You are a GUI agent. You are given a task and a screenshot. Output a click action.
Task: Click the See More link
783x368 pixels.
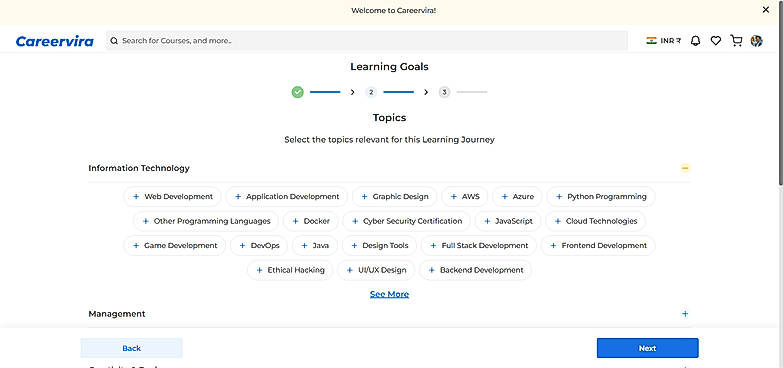390,294
